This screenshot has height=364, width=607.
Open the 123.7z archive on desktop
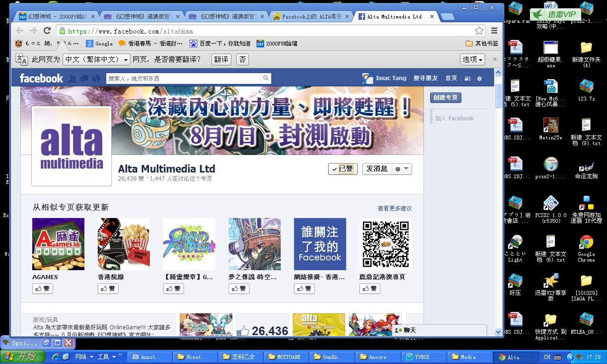(586, 90)
